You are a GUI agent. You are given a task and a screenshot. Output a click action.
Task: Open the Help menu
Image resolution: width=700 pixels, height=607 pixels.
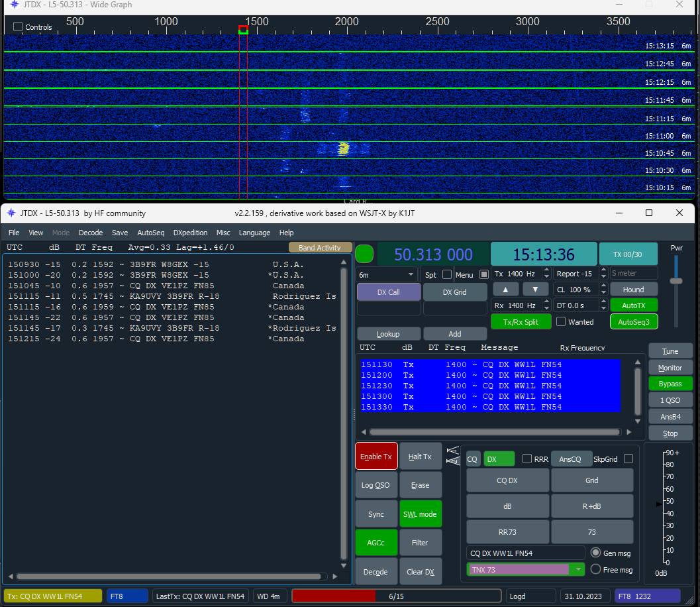click(287, 233)
